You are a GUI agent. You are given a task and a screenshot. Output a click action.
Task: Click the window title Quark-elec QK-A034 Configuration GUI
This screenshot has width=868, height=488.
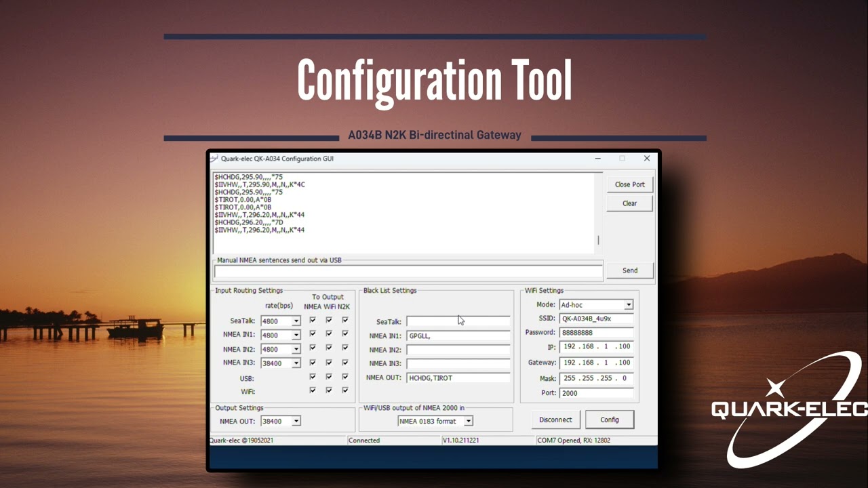click(x=277, y=159)
